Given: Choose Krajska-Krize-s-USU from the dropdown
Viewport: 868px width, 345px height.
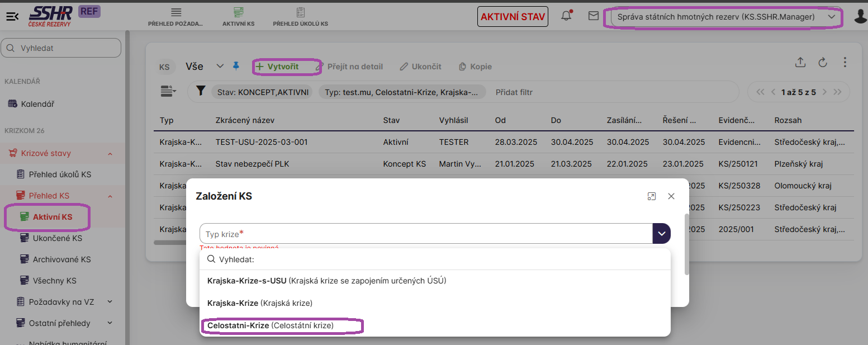Looking at the screenshot, I should 326,281.
